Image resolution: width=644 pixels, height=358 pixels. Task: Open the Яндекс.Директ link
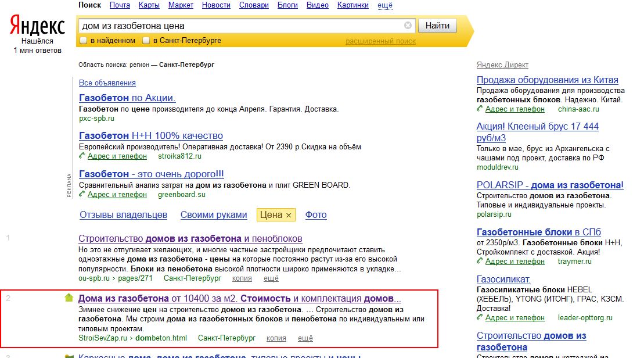click(502, 65)
